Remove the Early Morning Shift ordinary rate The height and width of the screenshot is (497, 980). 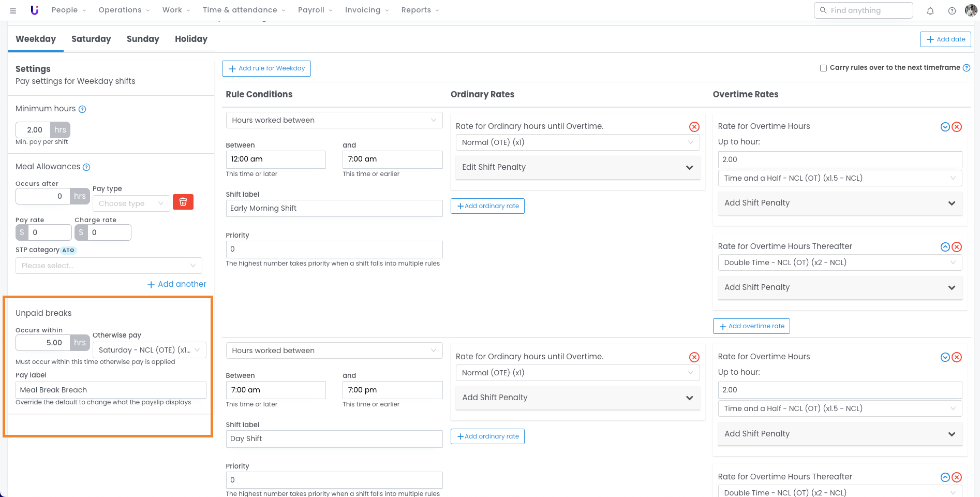click(x=694, y=127)
